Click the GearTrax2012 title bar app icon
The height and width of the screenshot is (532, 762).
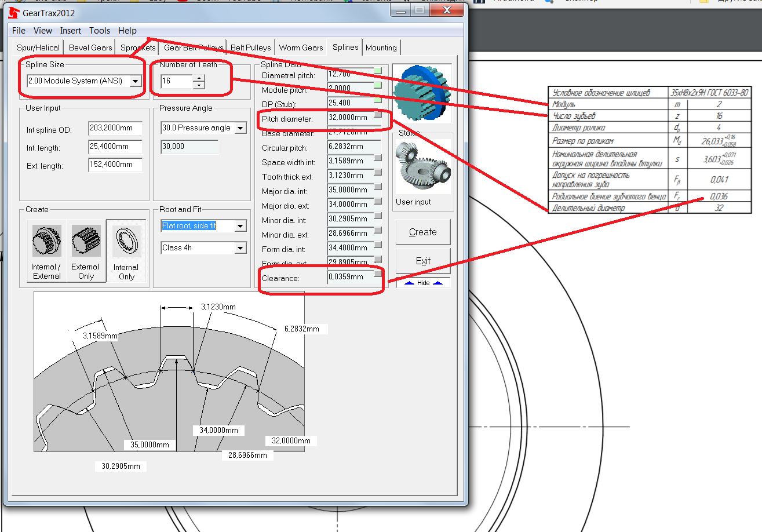[x=13, y=12]
